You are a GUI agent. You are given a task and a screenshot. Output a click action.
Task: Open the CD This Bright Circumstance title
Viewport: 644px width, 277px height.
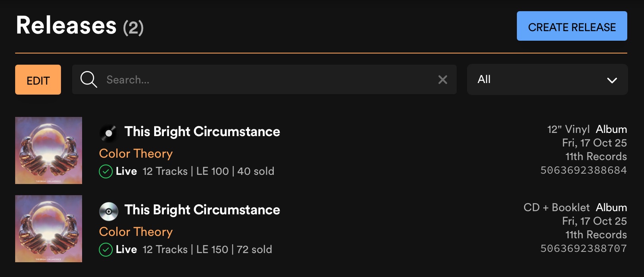tap(202, 210)
